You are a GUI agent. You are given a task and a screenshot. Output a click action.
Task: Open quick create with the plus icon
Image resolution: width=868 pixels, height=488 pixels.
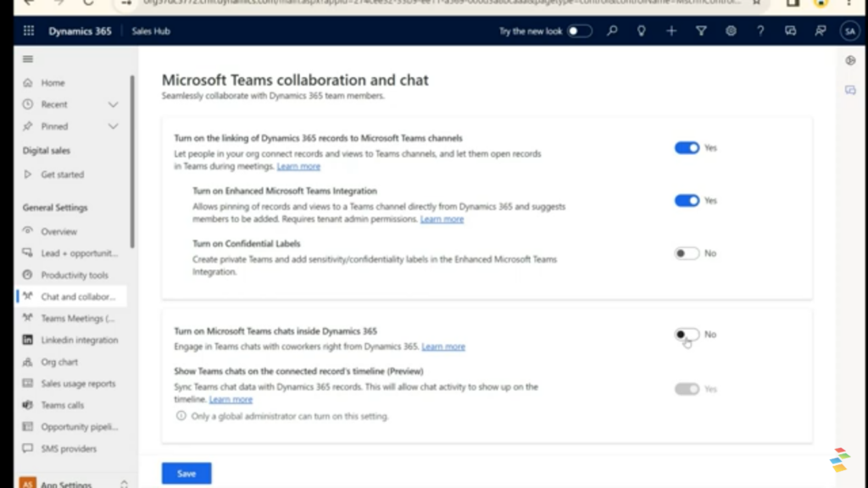click(671, 30)
